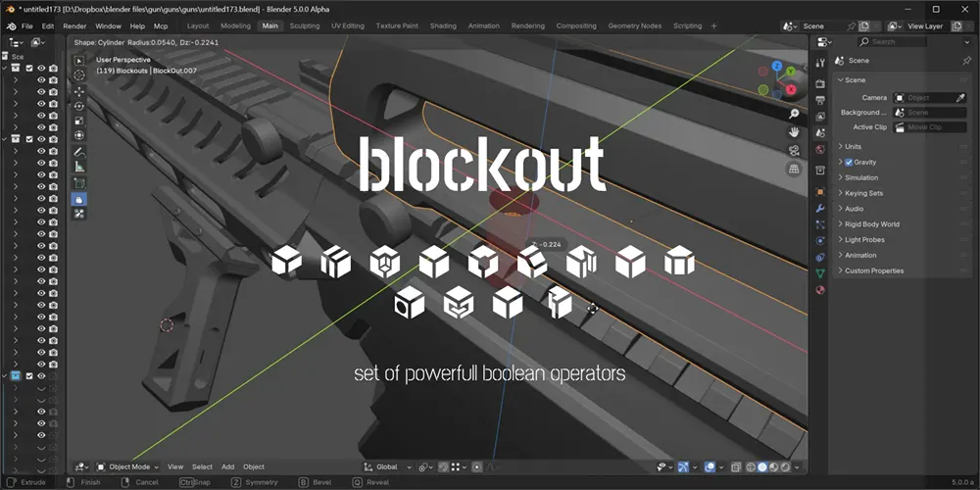Open the File menu
The image size is (980, 490).
pyautogui.click(x=26, y=26)
